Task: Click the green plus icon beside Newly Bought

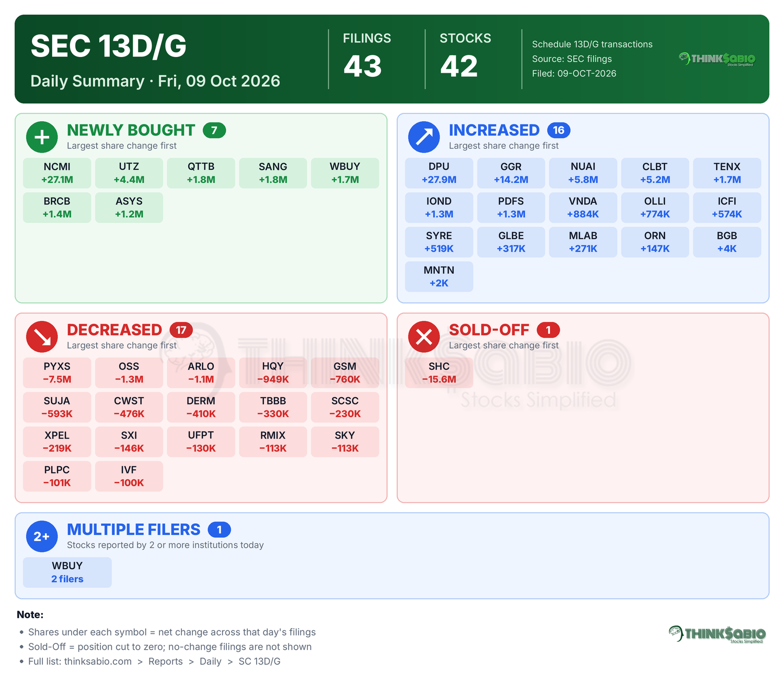Action: coord(42,137)
